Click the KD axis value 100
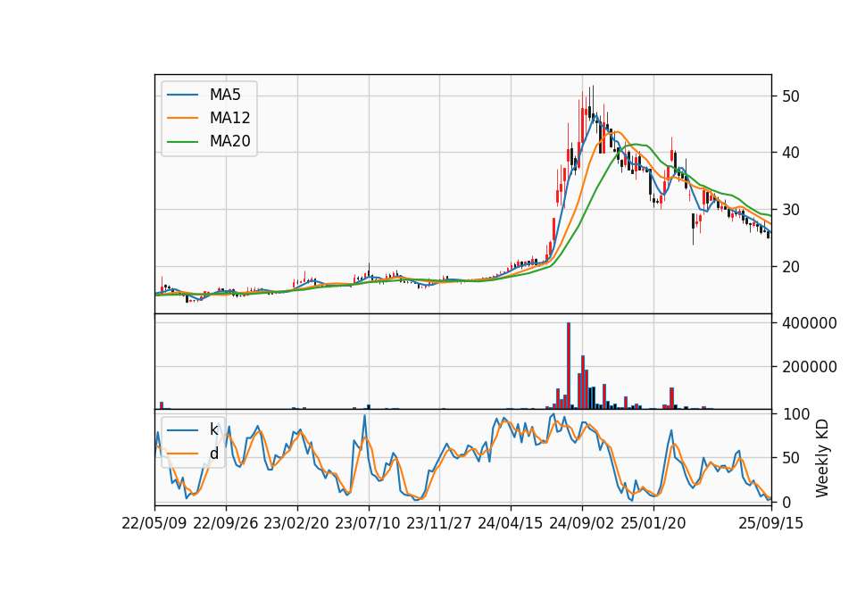 pyautogui.click(x=795, y=414)
